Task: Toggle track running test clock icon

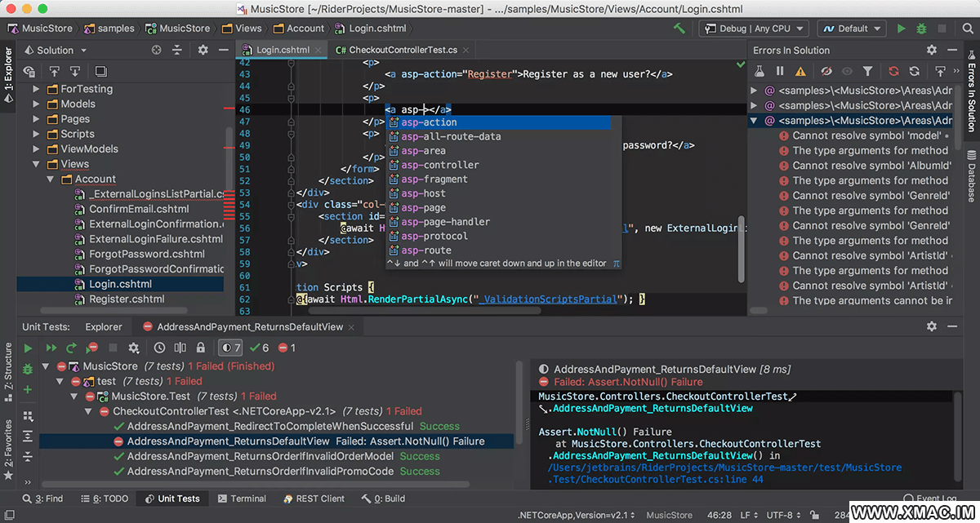Action: click(x=160, y=348)
